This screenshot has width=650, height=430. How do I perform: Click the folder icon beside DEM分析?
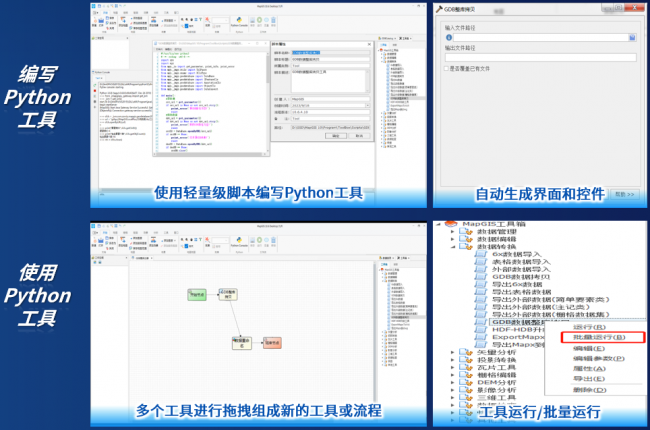click(x=466, y=382)
